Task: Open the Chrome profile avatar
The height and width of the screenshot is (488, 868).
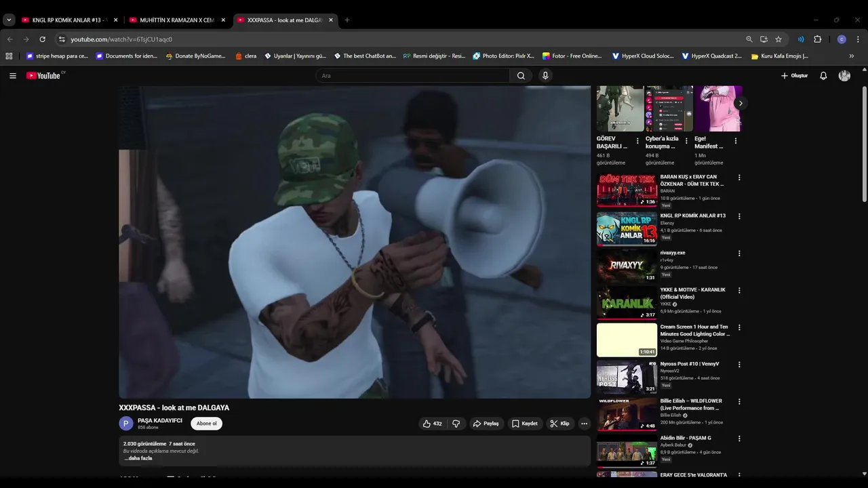Action: [842, 39]
